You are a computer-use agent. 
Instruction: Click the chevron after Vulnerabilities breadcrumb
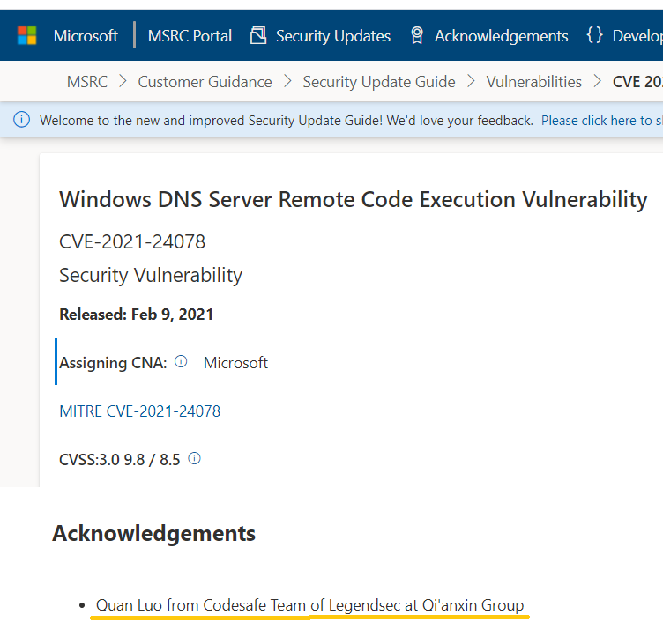pos(598,81)
